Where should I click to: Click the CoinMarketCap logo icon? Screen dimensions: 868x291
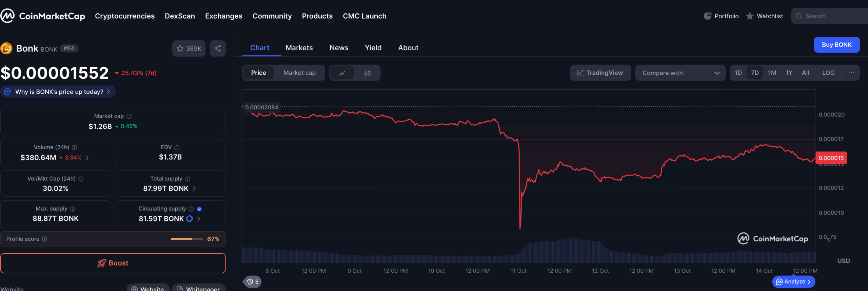pos(7,16)
